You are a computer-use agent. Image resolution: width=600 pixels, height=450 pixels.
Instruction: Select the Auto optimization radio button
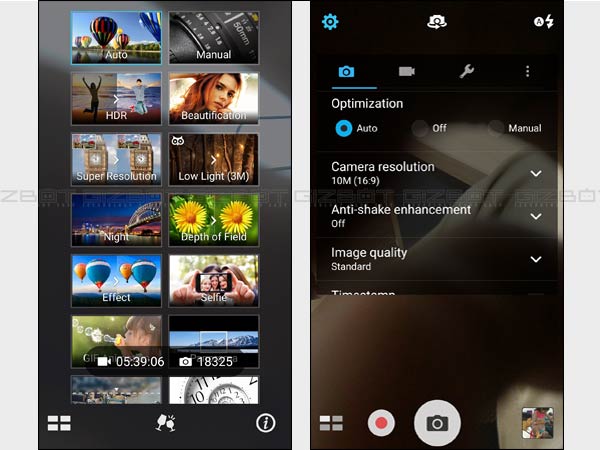pyautogui.click(x=344, y=128)
